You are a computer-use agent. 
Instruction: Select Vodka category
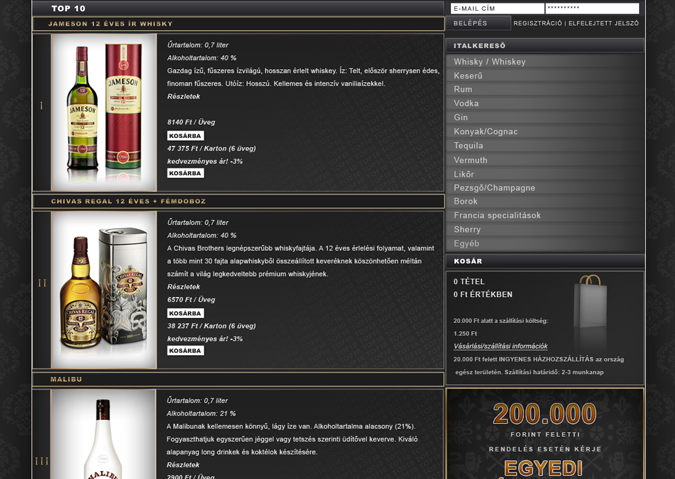pyautogui.click(x=545, y=103)
